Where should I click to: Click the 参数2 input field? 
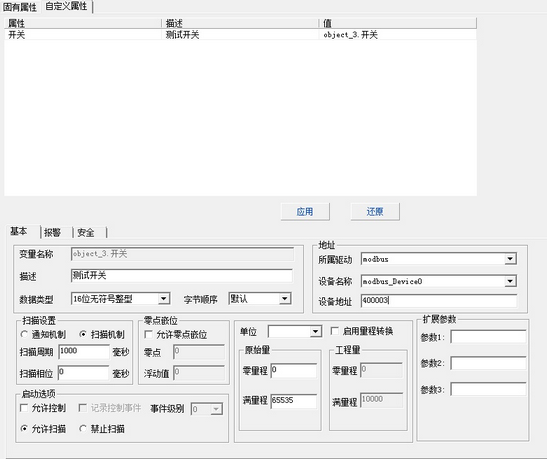coord(488,363)
